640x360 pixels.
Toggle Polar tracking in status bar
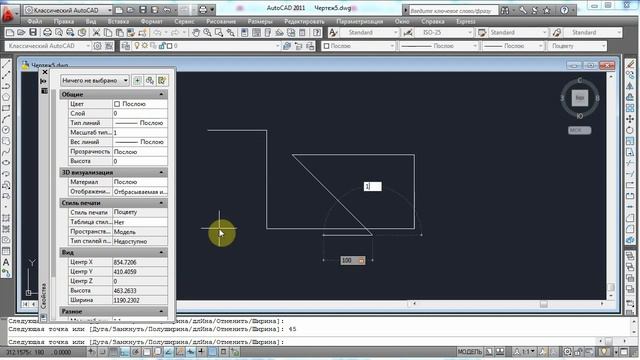coord(136,352)
